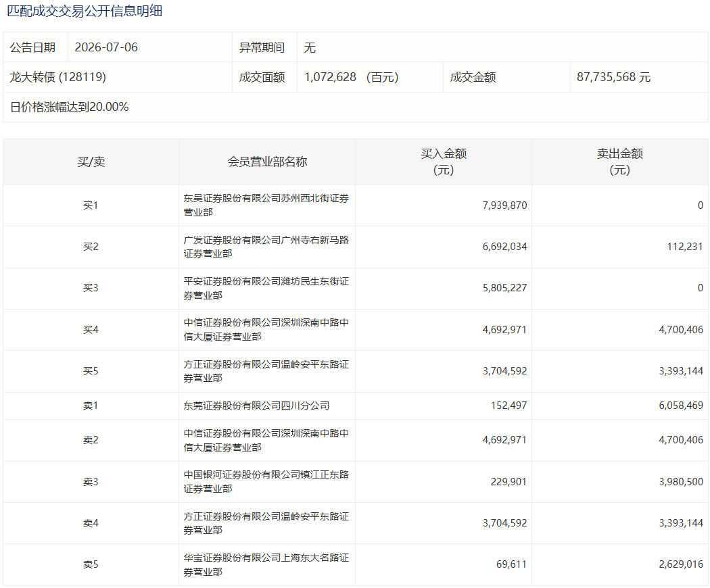Select 东莞证券股份有限公司四川分公司 name
The image size is (710, 588).
(x=256, y=406)
